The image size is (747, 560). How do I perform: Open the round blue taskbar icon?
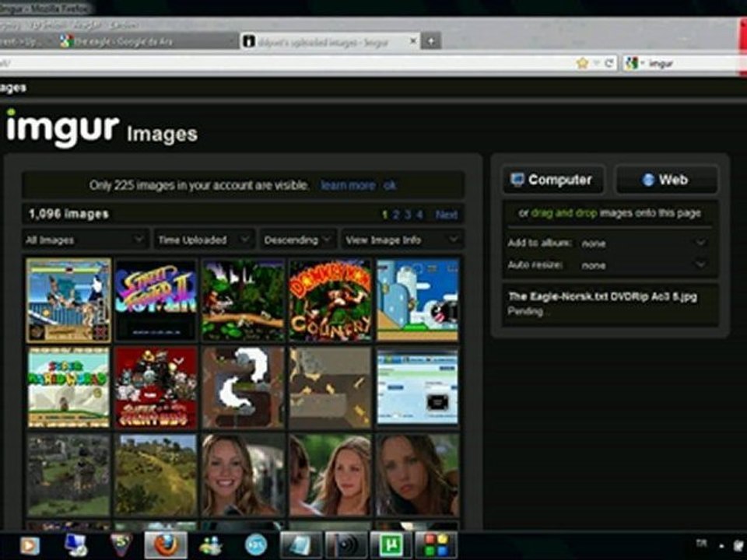(256, 545)
